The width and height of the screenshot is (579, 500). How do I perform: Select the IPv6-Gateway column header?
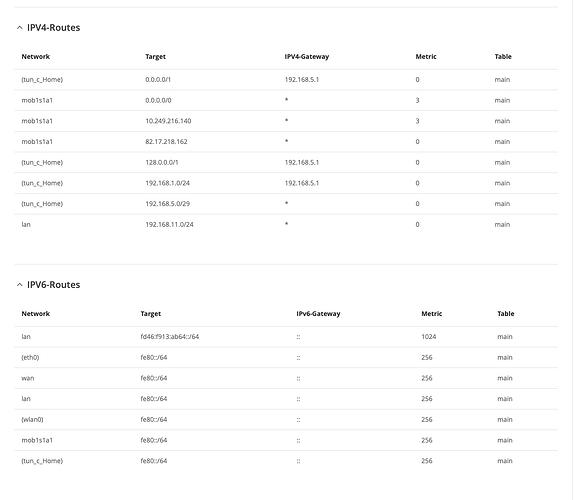(x=318, y=314)
